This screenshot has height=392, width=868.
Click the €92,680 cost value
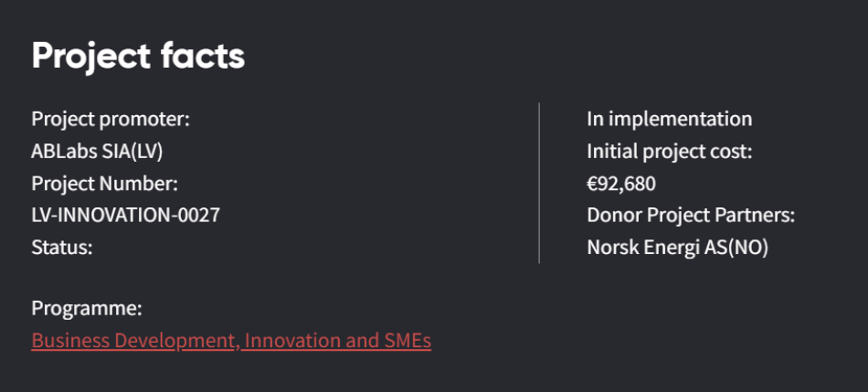(x=621, y=183)
